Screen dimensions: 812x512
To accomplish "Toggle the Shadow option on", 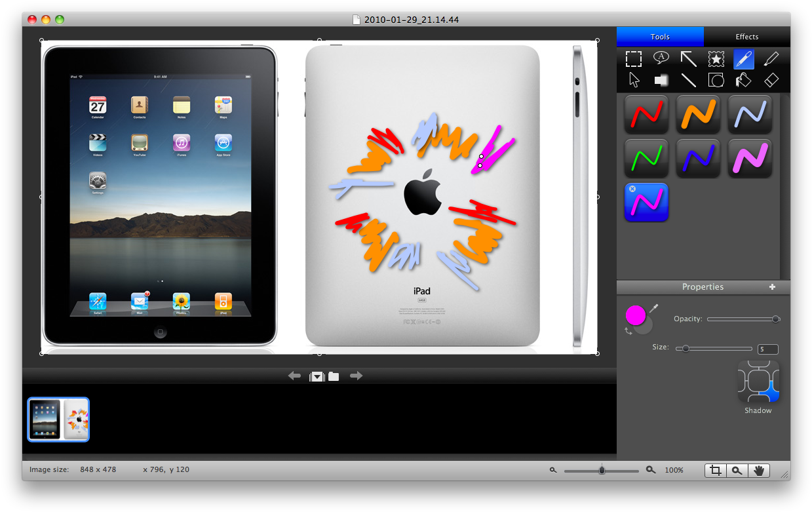I will pos(758,382).
